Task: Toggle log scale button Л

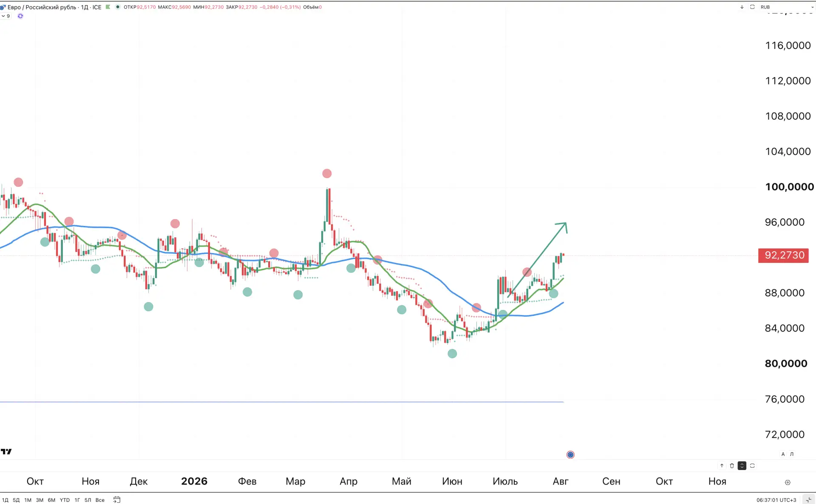Action: click(x=792, y=454)
